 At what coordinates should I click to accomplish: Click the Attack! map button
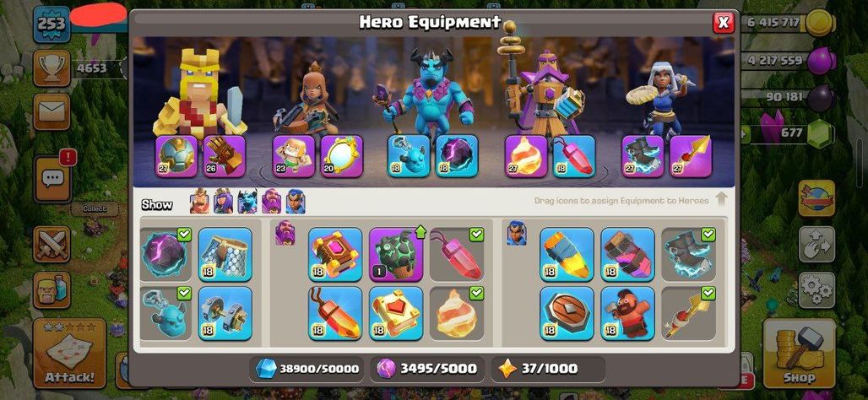coord(70,353)
